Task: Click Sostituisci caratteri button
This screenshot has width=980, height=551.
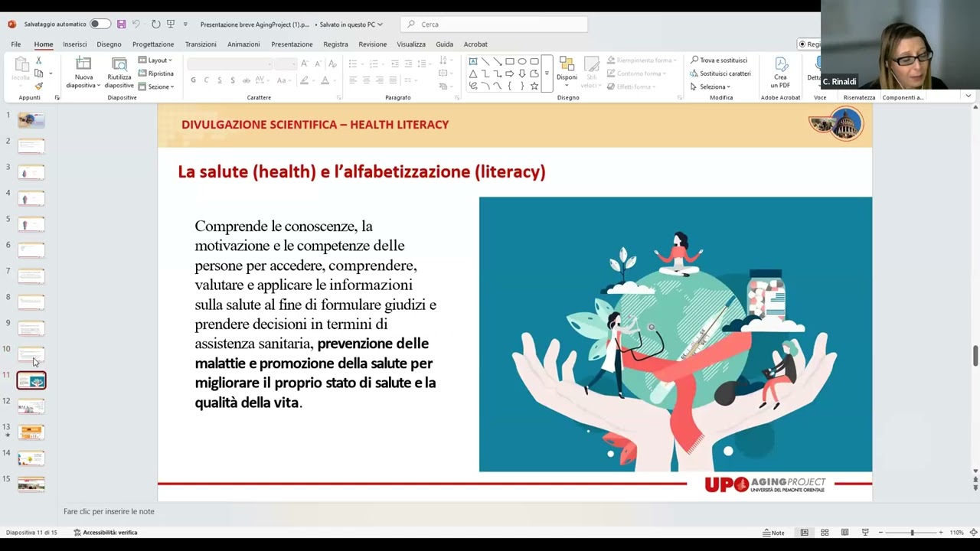Action: point(720,73)
